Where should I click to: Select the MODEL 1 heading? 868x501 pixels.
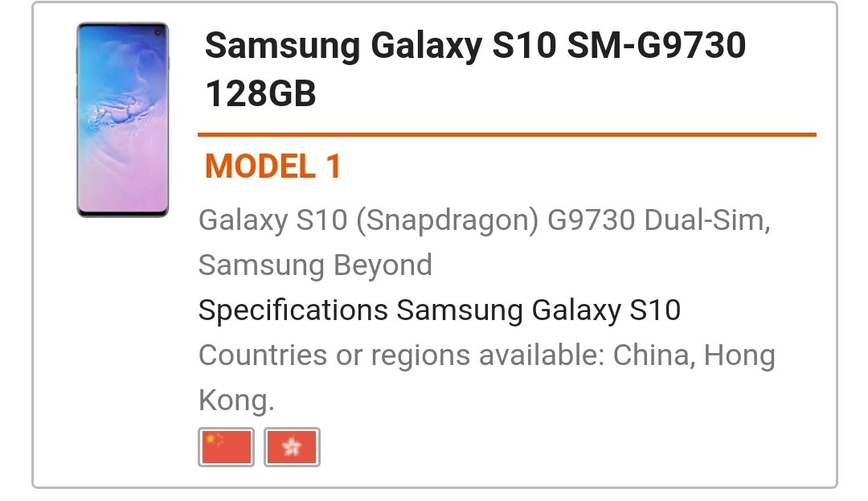tap(273, 166)
